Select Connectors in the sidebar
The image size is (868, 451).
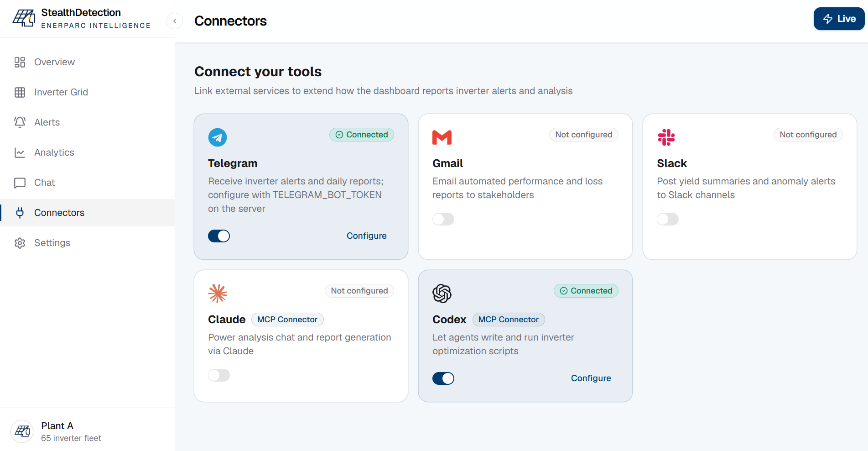click(88, 213)
